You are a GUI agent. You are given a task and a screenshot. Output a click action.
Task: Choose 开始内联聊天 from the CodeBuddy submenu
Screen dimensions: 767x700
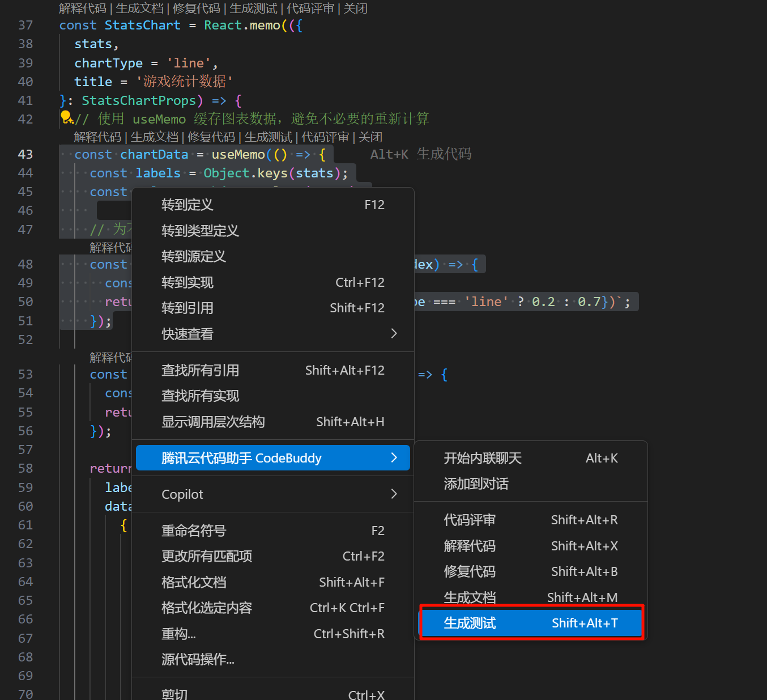click(483, 458)
